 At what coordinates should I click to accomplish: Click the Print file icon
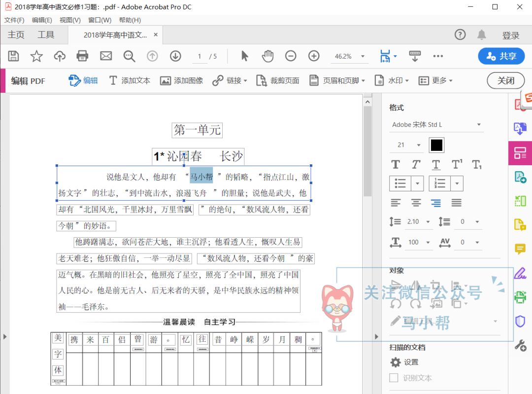coord(83,56)
